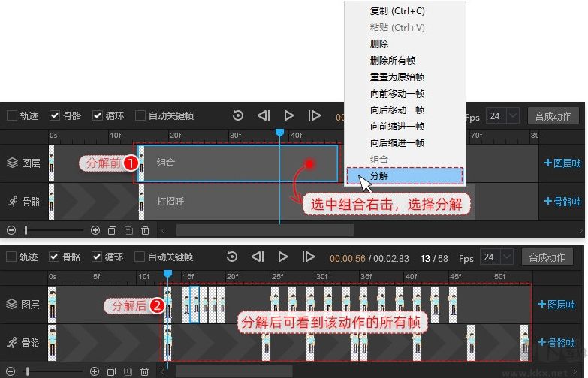Toggle 轨迹 checkbox in upper timeline
Image resolution: width=588 pixels, height=378 pixels.
[11, 115]
